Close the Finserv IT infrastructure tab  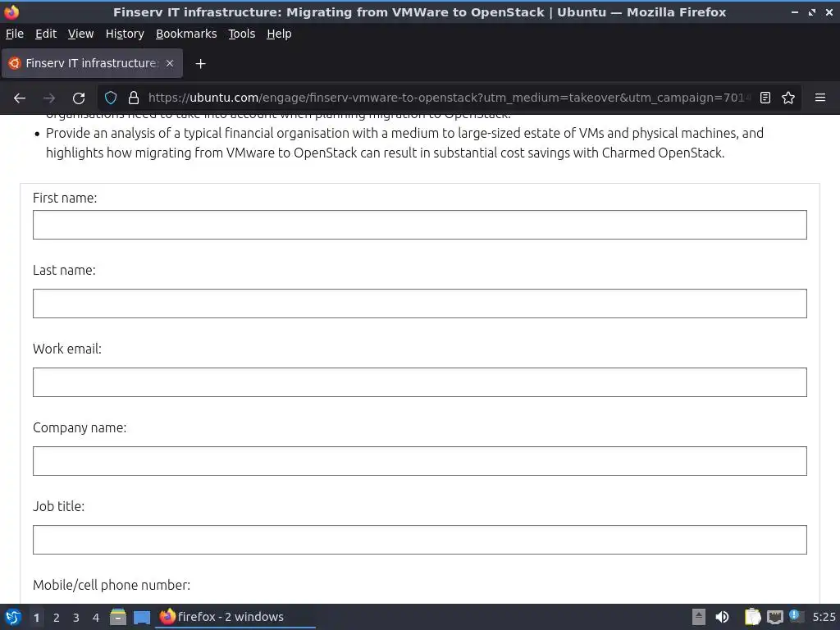[x=170, y=63]
